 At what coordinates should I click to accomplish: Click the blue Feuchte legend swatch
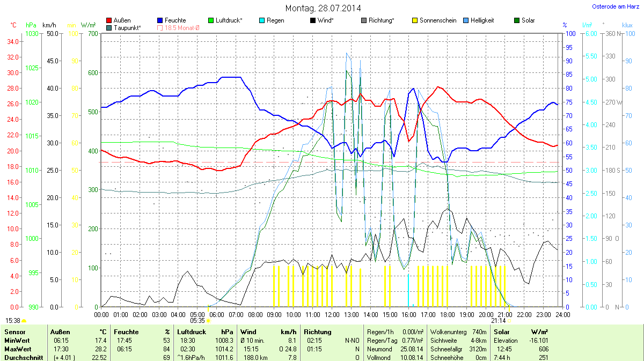point(160,20)
